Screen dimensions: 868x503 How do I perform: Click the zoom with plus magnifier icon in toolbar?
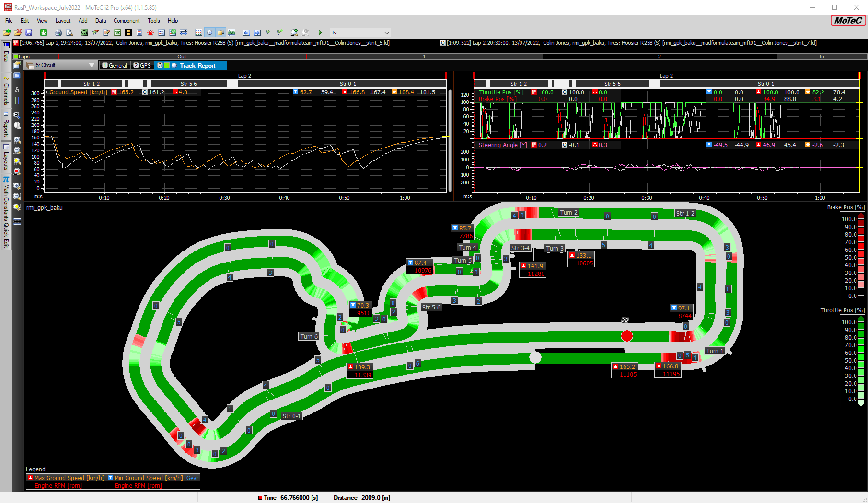click(294, 33)
